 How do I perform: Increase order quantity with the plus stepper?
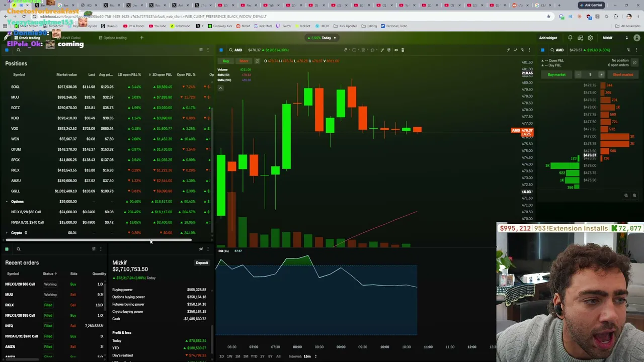pyautogui.click(x=601, y=74)
